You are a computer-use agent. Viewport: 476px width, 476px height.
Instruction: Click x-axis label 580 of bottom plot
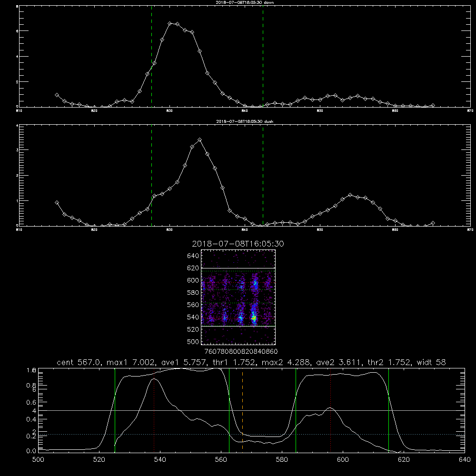[x=282, y=460]
